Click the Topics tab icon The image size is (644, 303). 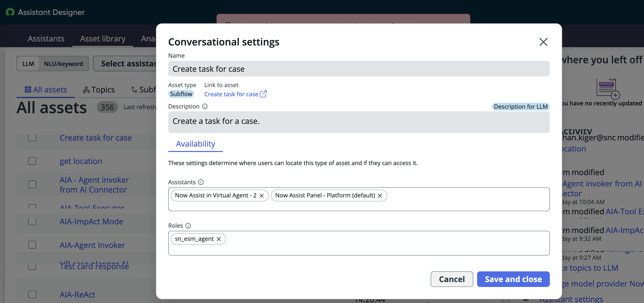point(86,90)
